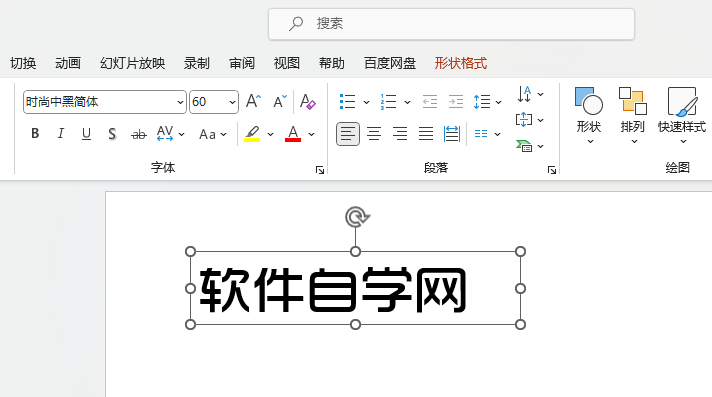Increase font size with the A-up icon
The width and height of the screenshot is (712, 397).
coord(254,101)
